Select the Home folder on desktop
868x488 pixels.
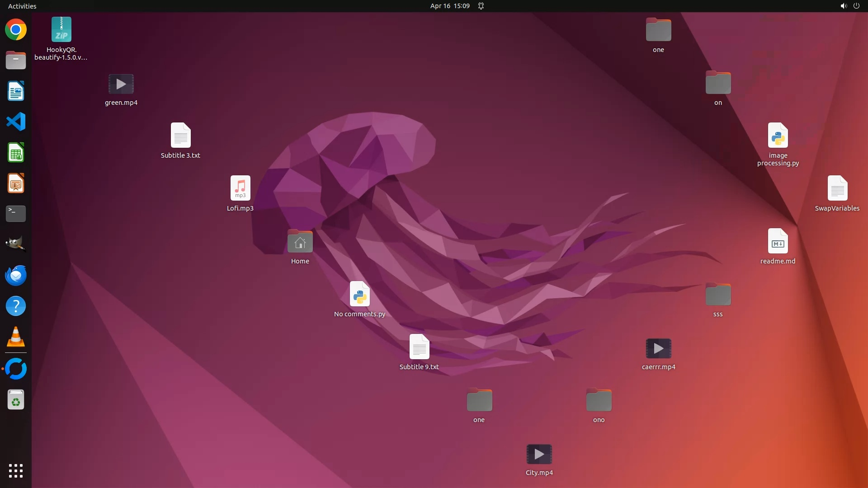click(300, 242)
